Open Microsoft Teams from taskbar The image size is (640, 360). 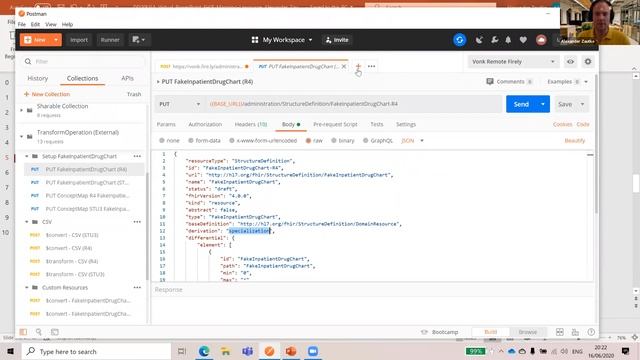(247, 351)
